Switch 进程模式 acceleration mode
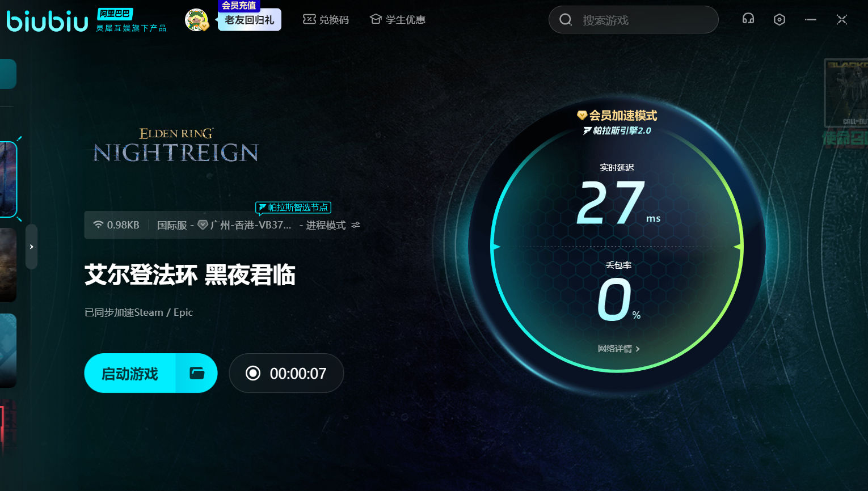The image size is (868, 491). pyautogui.click(x=332, y=225)
